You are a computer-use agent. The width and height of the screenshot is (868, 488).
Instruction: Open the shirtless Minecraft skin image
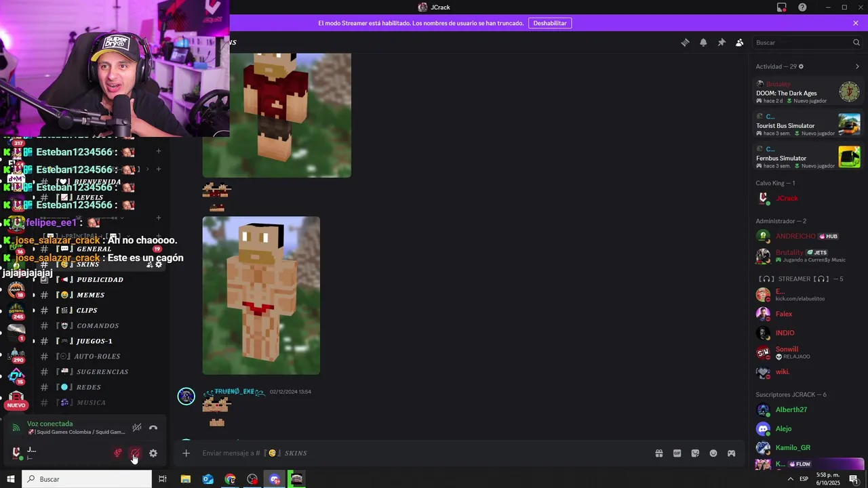pyautogui.click(x=261, y=296)
